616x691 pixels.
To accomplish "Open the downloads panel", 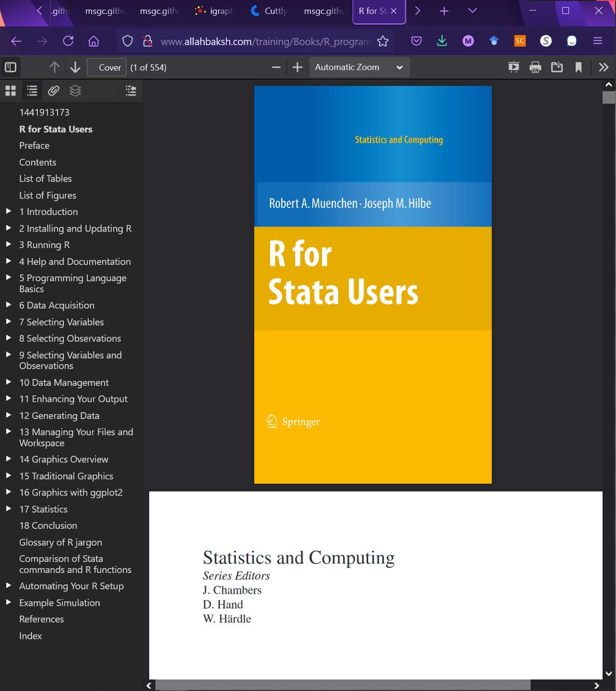I will (x=442, y=41).
